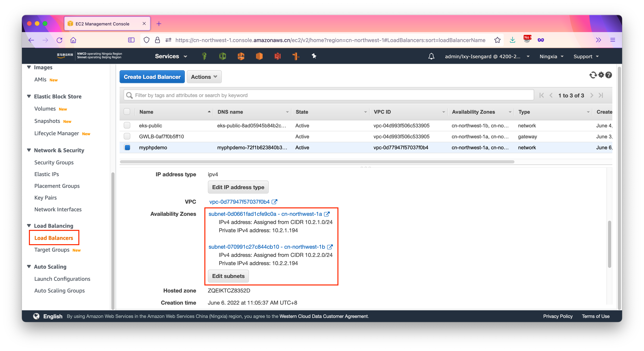Go to next results page arrow
The height and width of the screenshot is (351, 644).
pos(591,95)
